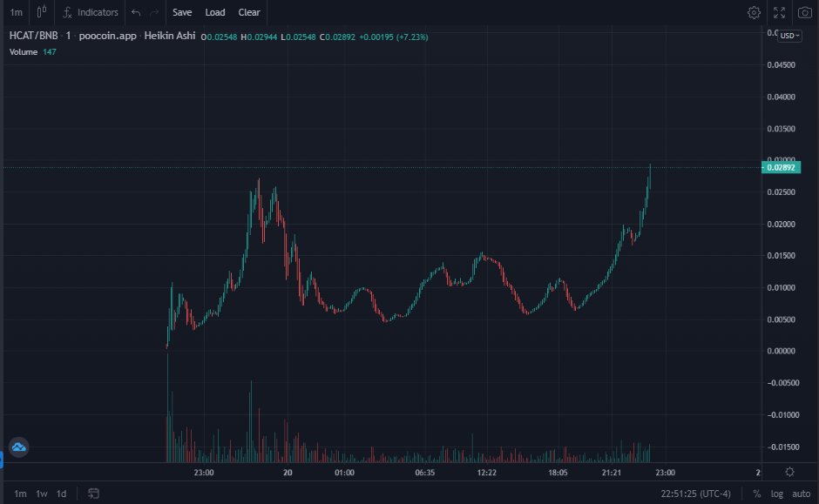Open time axis settings gear icon
819x504 pixels.
[789, 472]
